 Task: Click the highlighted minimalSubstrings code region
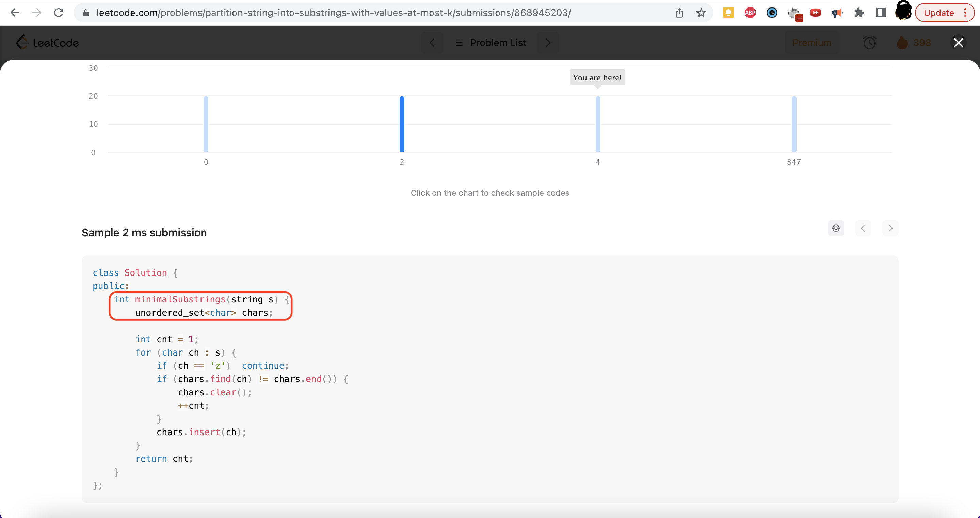pyautogui.click(x=200, y=305)
